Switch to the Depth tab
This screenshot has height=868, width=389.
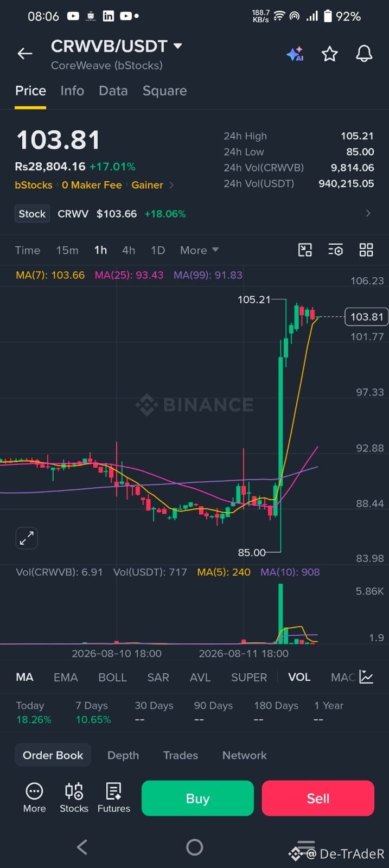point(123,755)
